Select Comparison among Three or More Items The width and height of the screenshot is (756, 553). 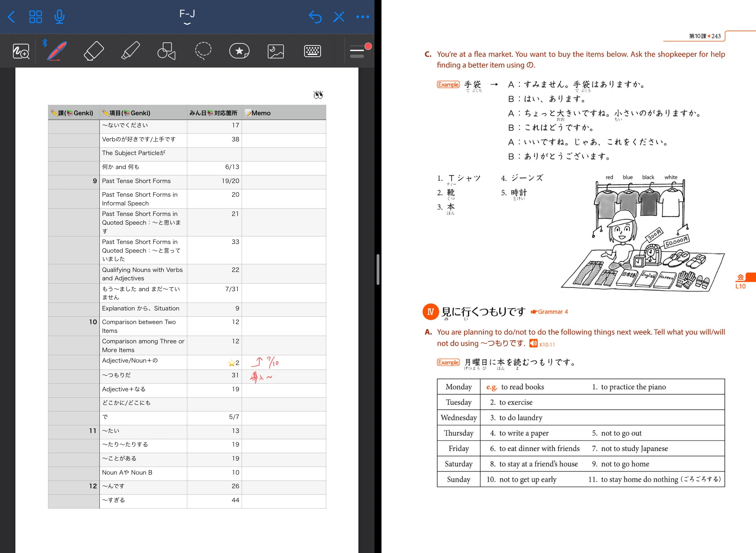[143, 345]
